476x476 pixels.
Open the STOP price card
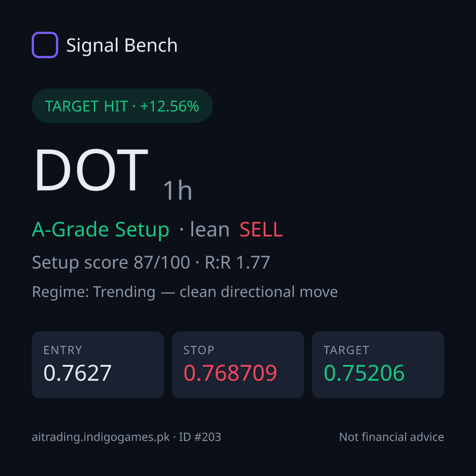[x=238, y=365]
